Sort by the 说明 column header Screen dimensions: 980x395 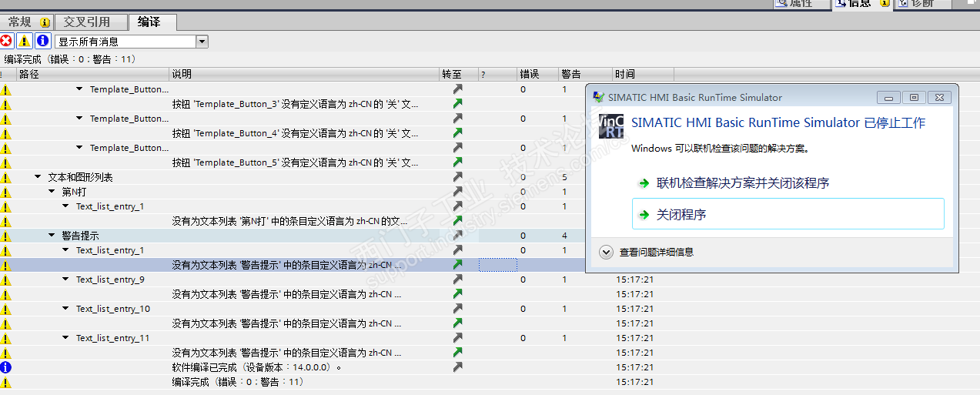pos(304,75)
